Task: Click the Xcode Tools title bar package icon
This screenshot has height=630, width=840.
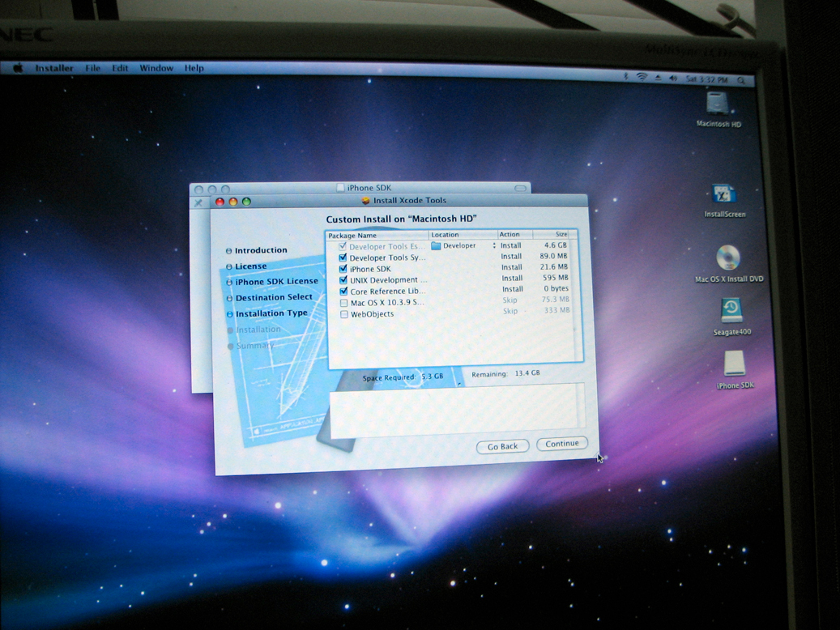Action: tap(366, 200)
